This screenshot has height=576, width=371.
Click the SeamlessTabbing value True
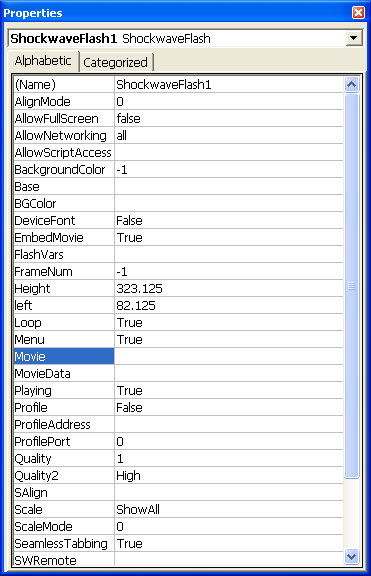(x=229, y=543)
